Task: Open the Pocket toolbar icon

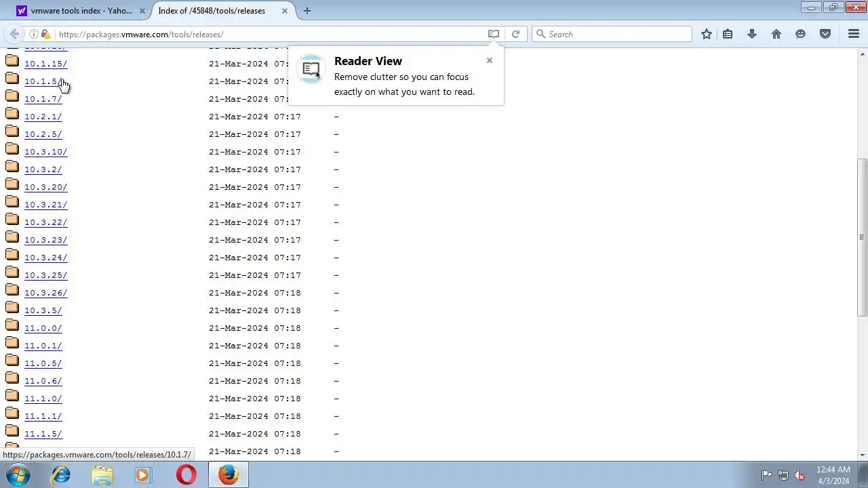Action: 825,34
